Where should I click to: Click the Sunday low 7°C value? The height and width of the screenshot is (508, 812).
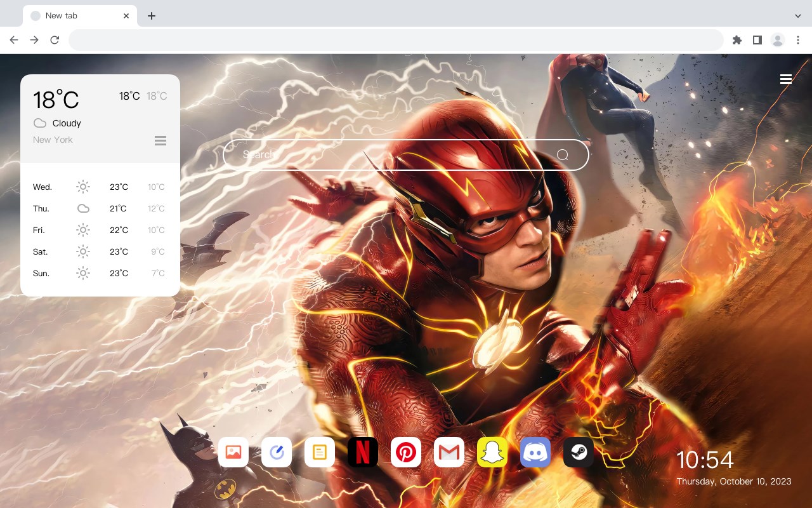pyautogui.click(x=158, y=273)
